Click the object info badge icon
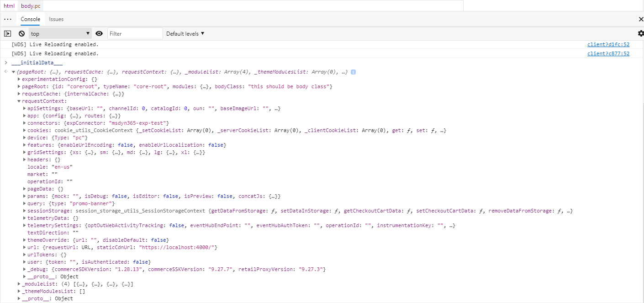Image resolution: width=644 pixels, height=303 pixels. [354, 72]
